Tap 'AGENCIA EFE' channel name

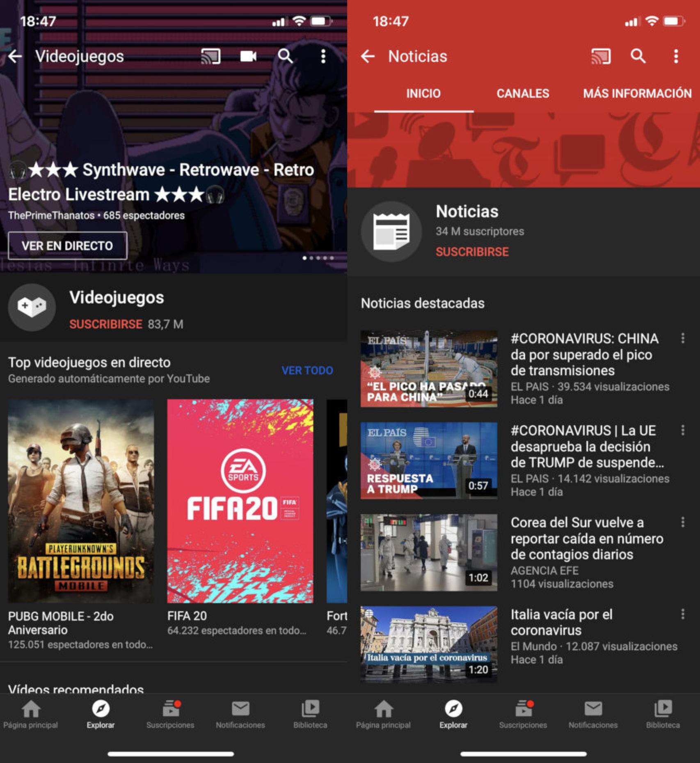pos(544,571)
